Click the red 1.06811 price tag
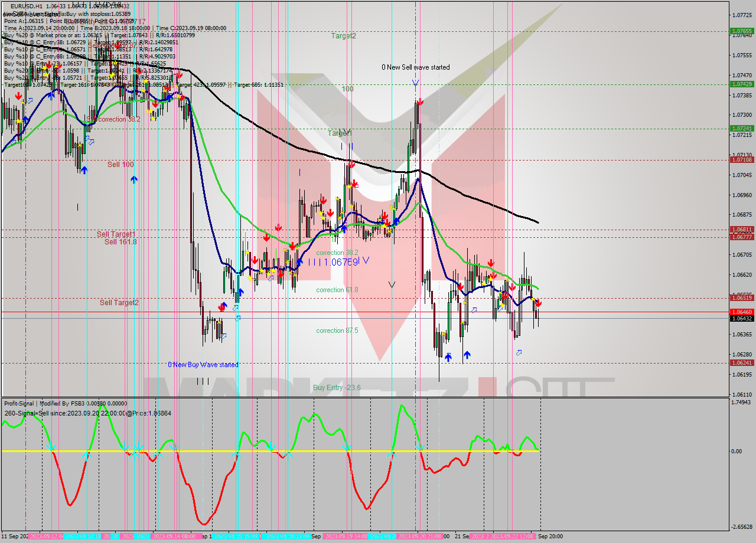 [741, 229]
